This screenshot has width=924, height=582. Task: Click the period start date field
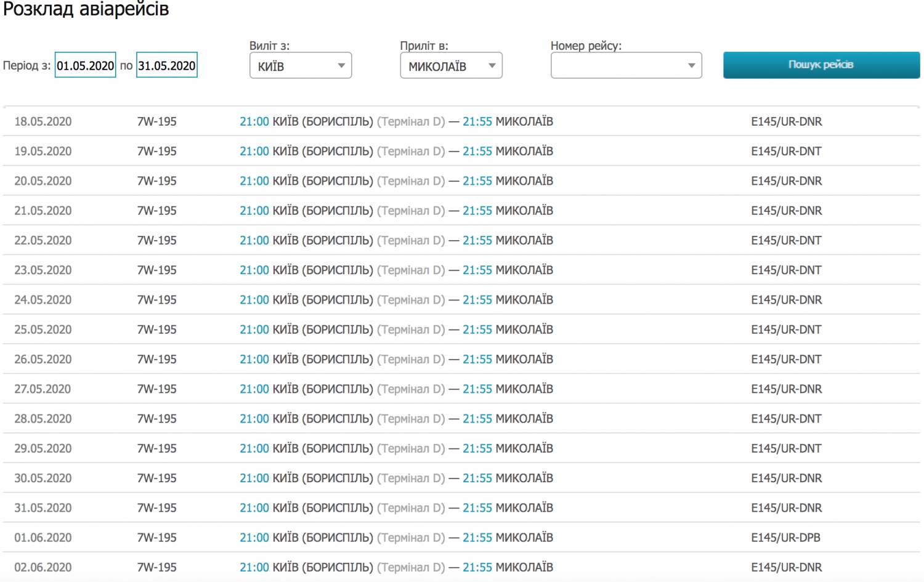[x=85, y=65]
